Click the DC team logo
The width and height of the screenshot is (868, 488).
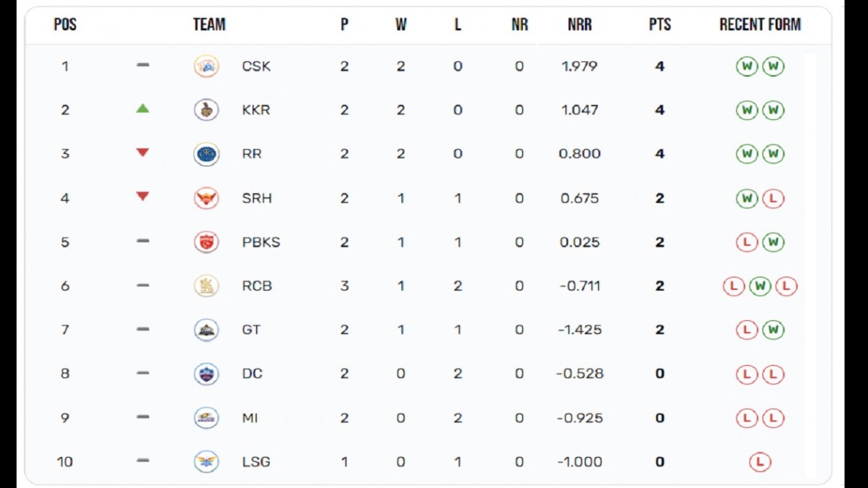point(206,374)
